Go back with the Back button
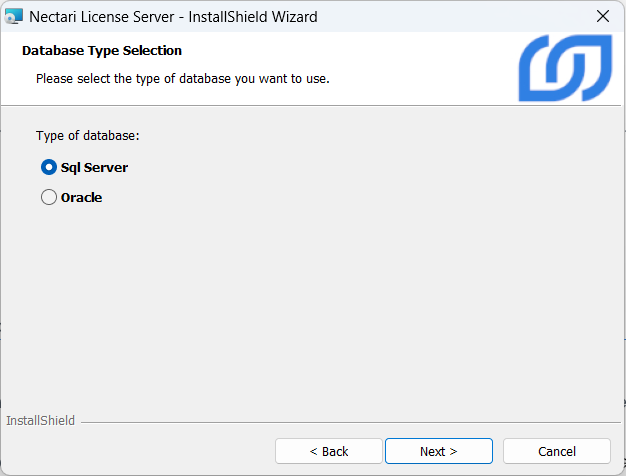 pos(328,451)
